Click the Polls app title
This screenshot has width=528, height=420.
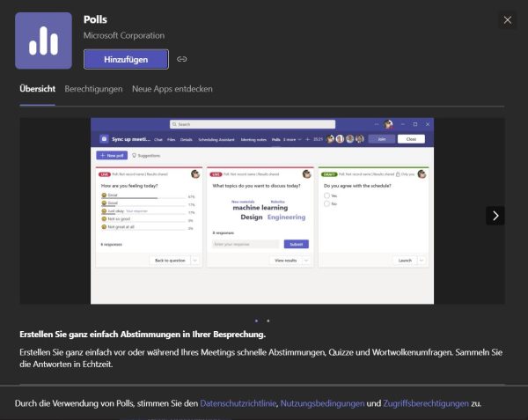click(95, 19)
